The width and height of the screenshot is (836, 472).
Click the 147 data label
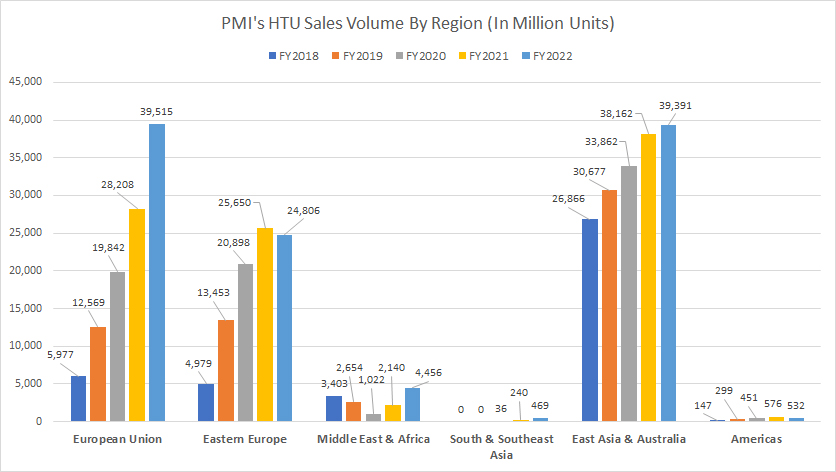pos(703,406)
